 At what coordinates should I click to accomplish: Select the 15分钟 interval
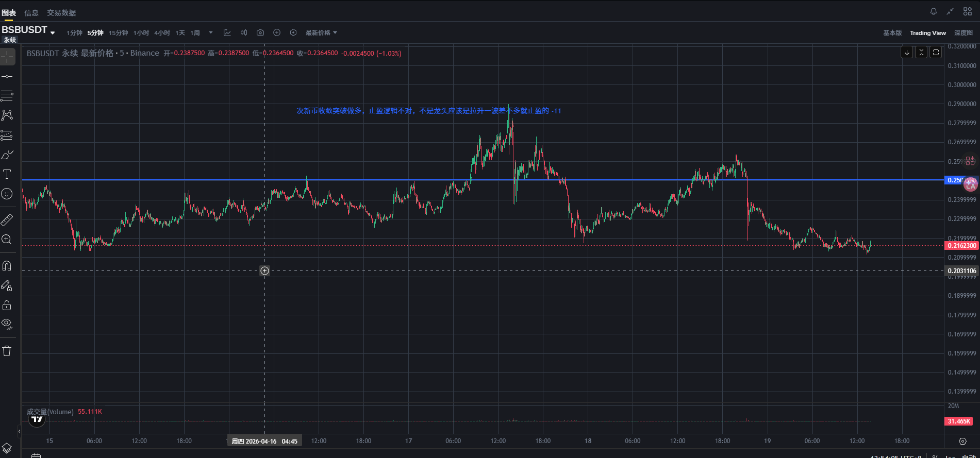(x=118, y=32)
